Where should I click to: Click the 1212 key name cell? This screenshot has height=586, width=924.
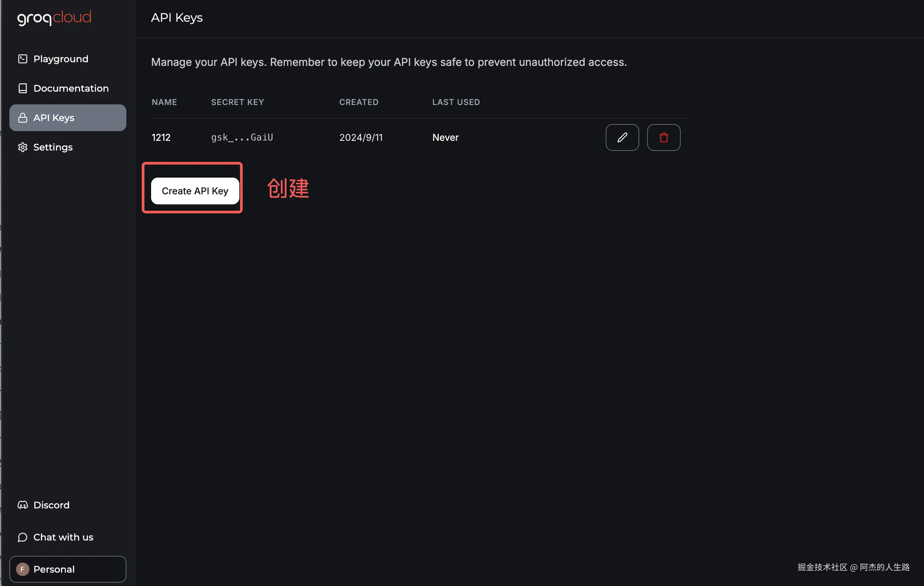coord(161,137)
